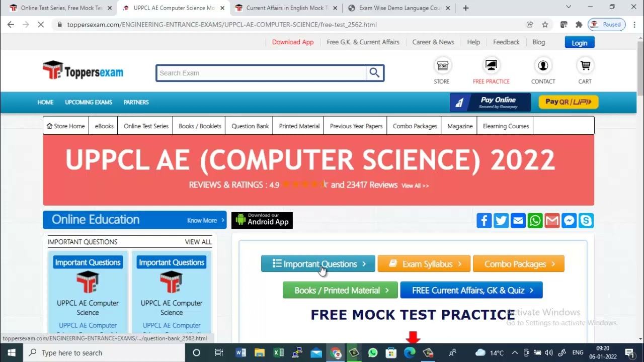Go to HOME in blue nav bar
The height and width of the screenshot is (362, 644).
45,102
